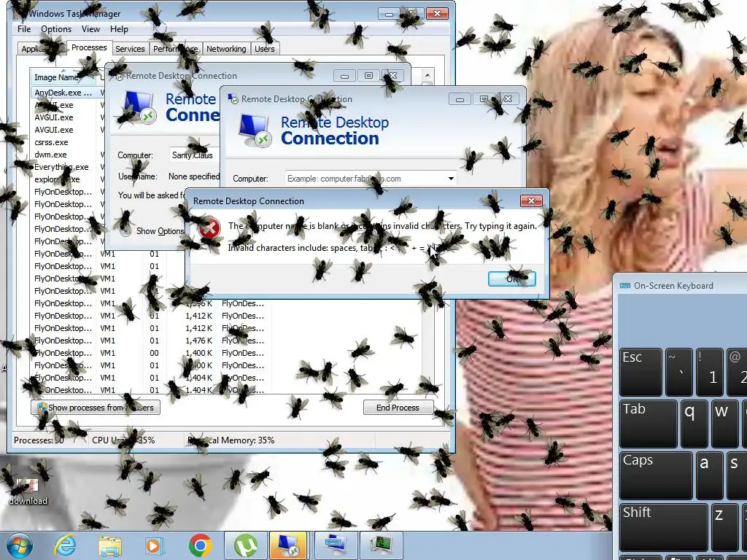Tap the Caps key on the On-Screen Keyboard
The width and height of the screenshot is (747, 560).
pyautogui.click(x=656, y=475)
